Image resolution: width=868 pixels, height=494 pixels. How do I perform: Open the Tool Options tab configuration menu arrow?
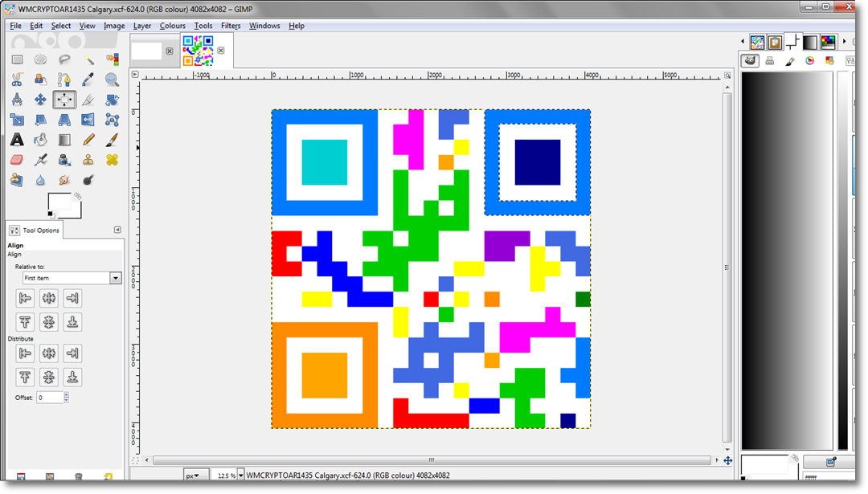click(x=117, y=230)
